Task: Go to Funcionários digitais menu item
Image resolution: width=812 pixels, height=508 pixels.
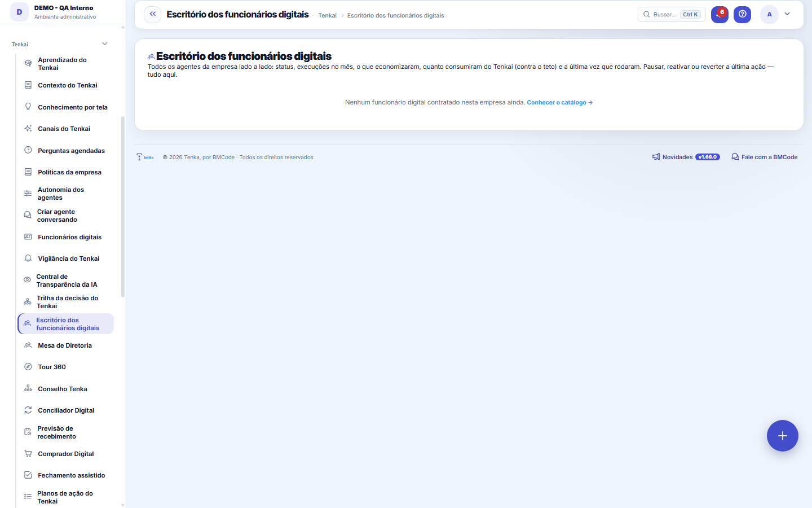Action: tap(65, 237)
